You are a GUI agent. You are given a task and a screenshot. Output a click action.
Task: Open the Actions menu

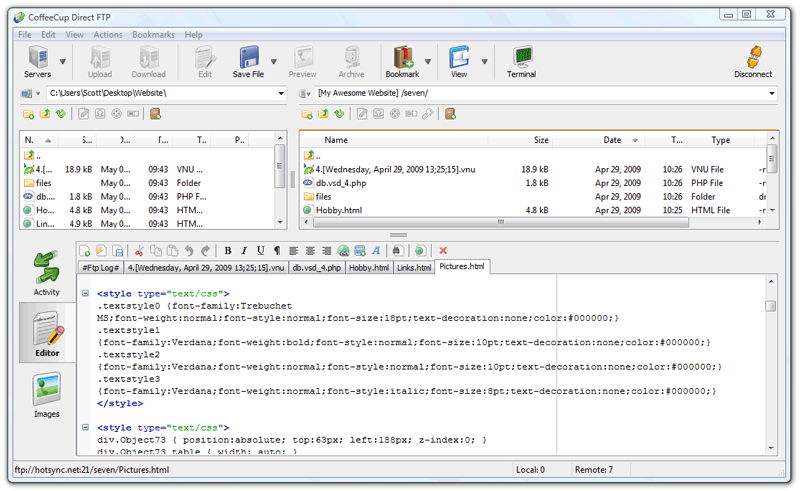pyautogui.click(x=108, y=35)
